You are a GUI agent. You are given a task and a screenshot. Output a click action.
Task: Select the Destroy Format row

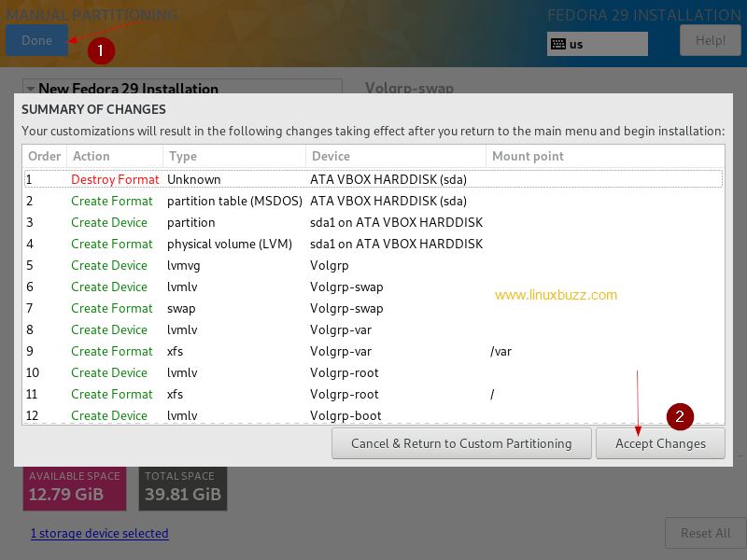tap(373, 179)
